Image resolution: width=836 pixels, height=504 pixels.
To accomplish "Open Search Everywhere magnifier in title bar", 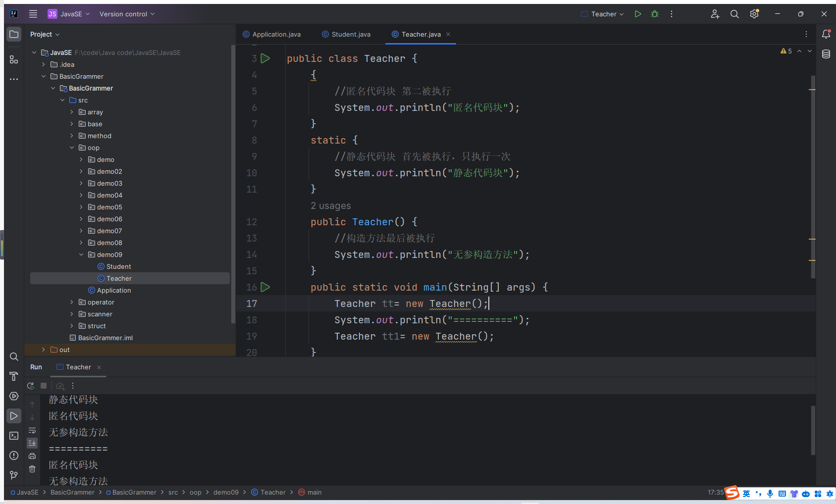I will 734,14.
